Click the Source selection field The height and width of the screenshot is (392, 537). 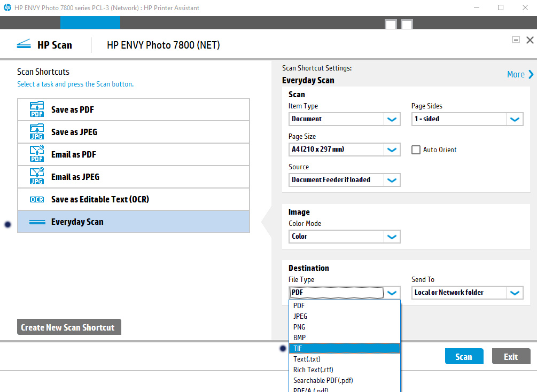click(x=336, y=179)
